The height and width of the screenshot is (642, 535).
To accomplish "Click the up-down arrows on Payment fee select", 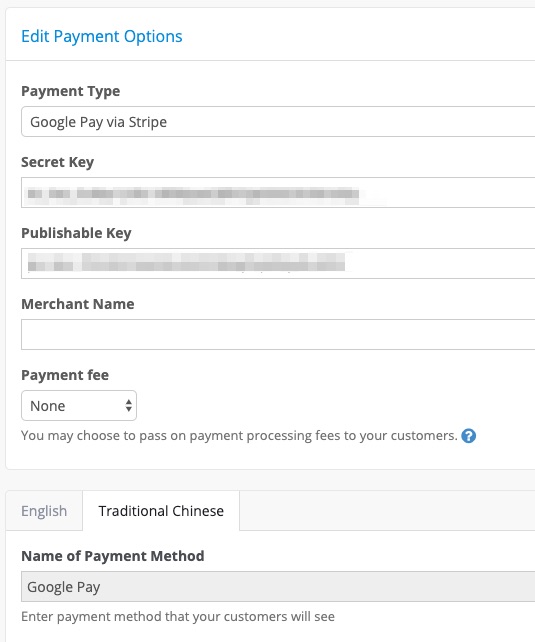I will pyautogui.click(x=129, y=406).
